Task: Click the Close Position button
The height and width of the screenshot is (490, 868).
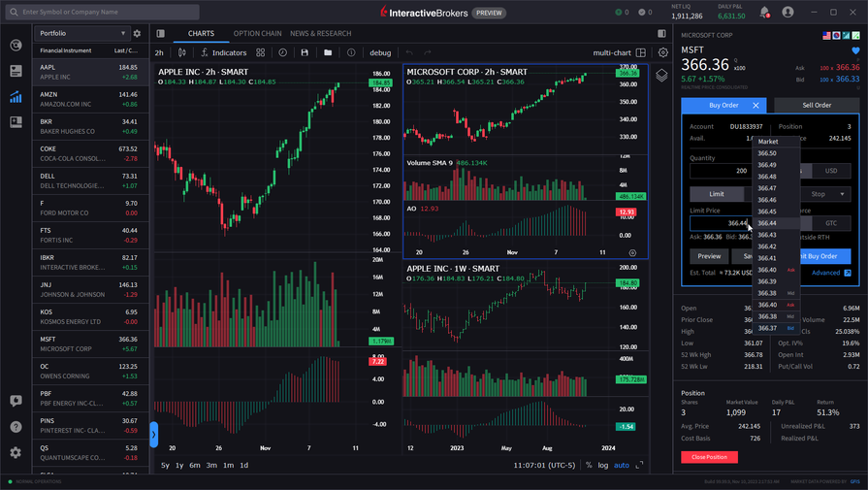Action: (709, 457)
